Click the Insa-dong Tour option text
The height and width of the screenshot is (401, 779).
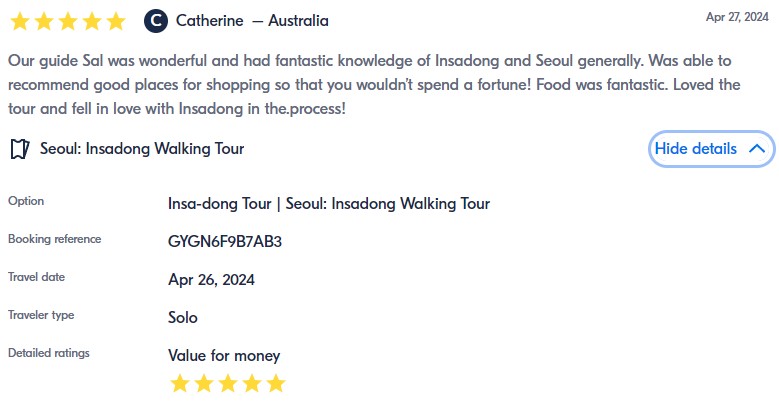click(329, 204)
